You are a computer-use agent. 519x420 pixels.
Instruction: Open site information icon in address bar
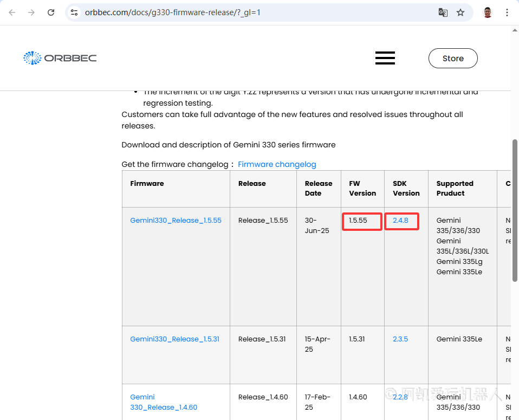[x=74, y=12]
